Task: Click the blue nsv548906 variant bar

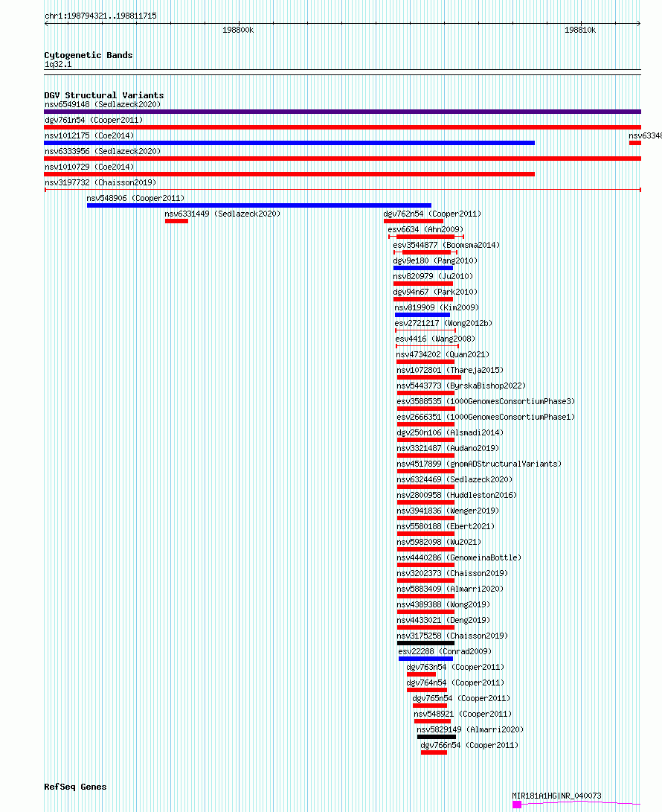Action: pyautogui.click(x=259, y=205)
